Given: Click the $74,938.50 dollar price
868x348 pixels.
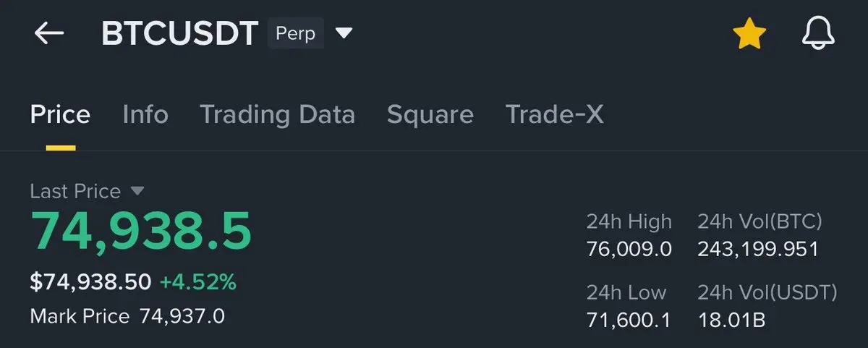Looking at the screenshot, I should pos(90,282).
